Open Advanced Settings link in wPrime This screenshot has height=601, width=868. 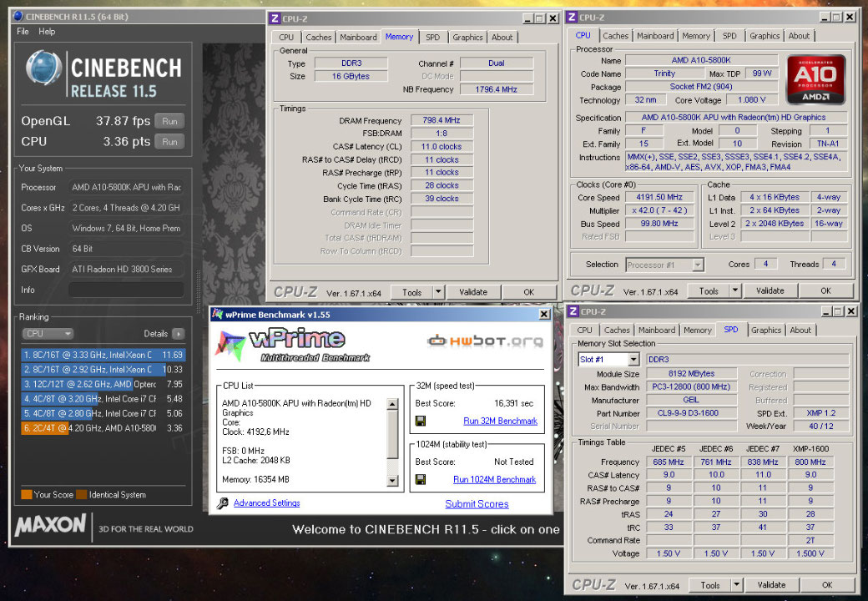pyautogui.click(x=266, y=503)
